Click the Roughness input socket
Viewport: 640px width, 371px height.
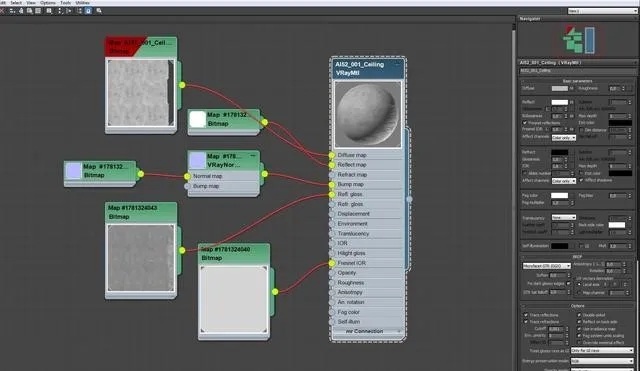[332, 283]
